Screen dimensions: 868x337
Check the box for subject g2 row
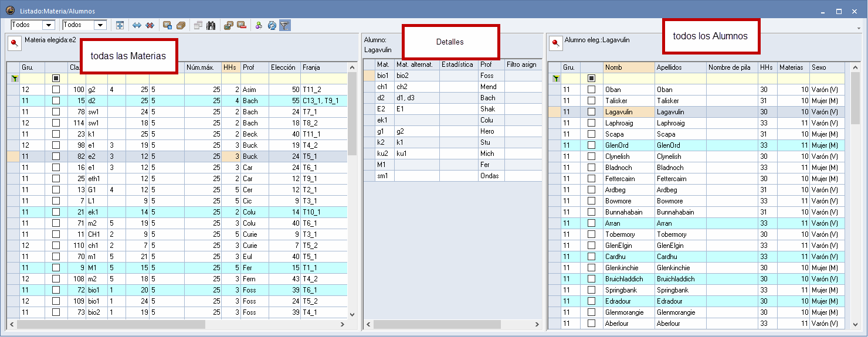point(56,90)
